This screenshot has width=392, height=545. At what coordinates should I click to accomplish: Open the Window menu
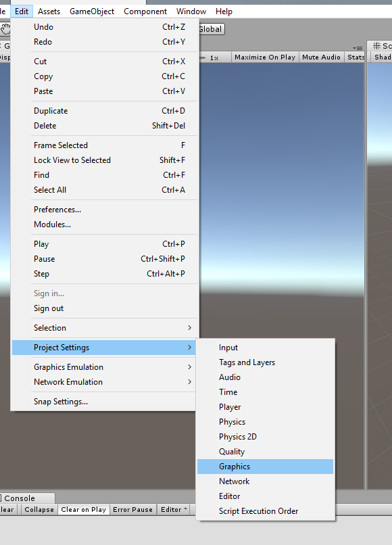(191, 11)
